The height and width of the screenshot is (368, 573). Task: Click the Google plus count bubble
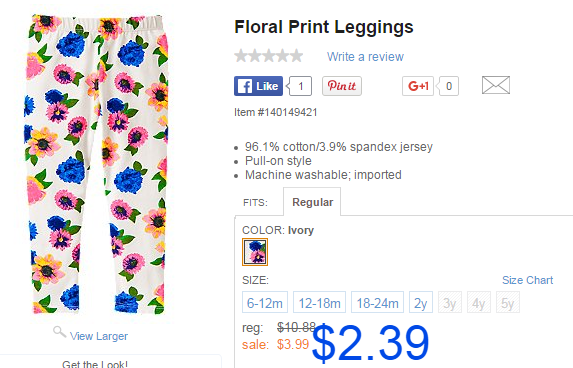448,86
